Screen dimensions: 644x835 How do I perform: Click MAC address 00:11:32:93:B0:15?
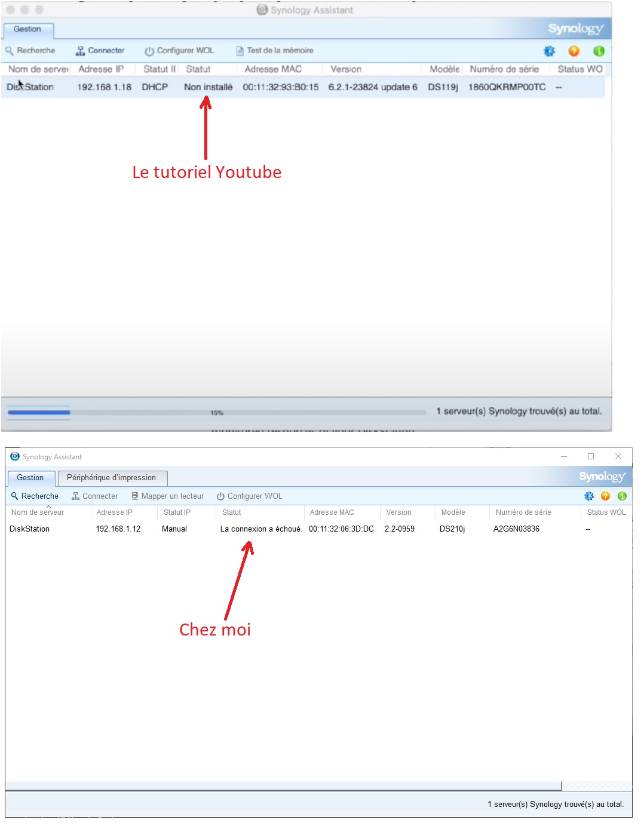point(280,87)
